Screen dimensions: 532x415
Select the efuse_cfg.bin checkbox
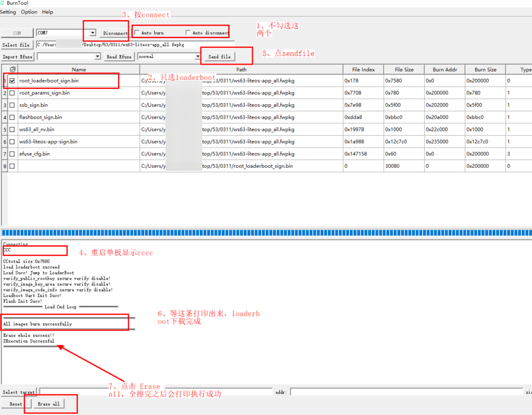(12, 154)
